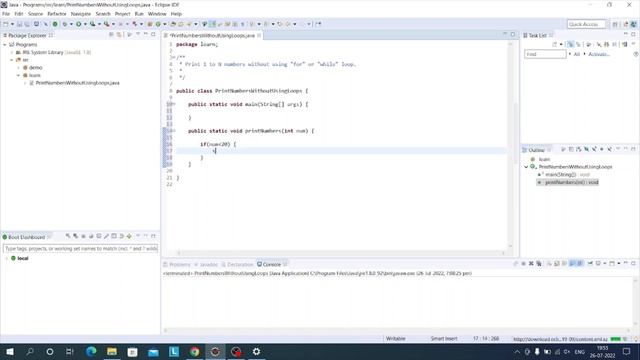Collapse the learn package
Screen dimensions: 640x360
[x=19, y=75]
